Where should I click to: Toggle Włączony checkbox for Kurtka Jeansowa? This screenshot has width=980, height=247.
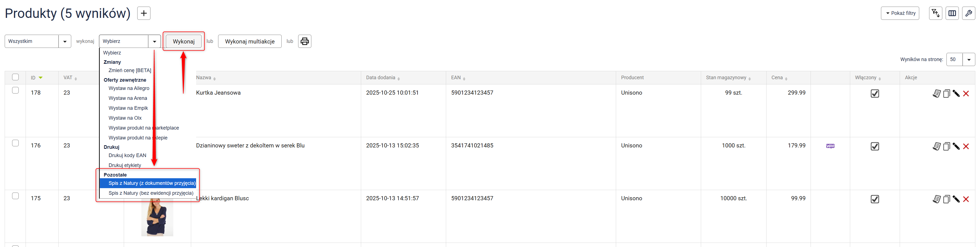(875, 94)
